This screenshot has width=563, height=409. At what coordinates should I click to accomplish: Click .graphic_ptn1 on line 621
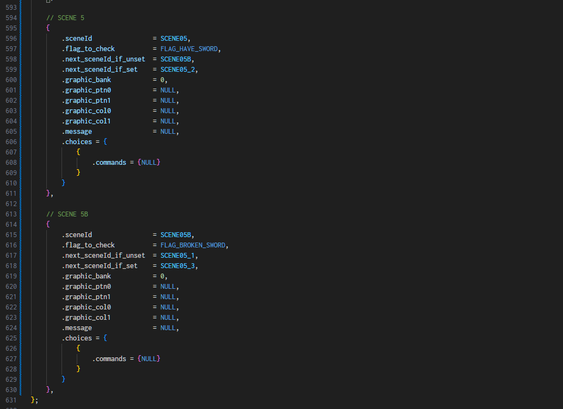(x=86, y=297)
